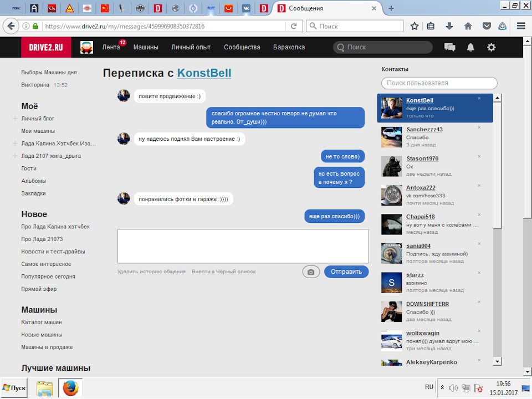This screenshot has width=532, height=399.
Task: Go back with the browser back arrow
Action: tap(11, 26)
